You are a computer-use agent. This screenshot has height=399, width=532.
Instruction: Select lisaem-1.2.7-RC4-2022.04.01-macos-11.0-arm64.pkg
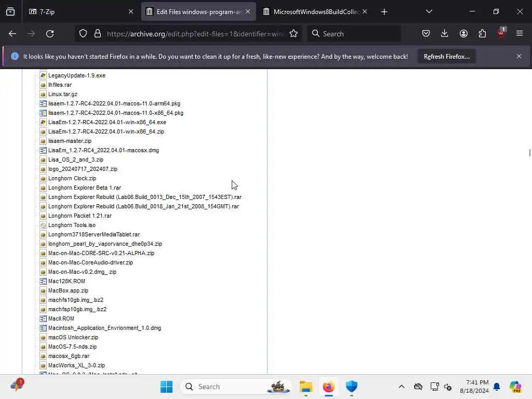[x=114, y=103]
